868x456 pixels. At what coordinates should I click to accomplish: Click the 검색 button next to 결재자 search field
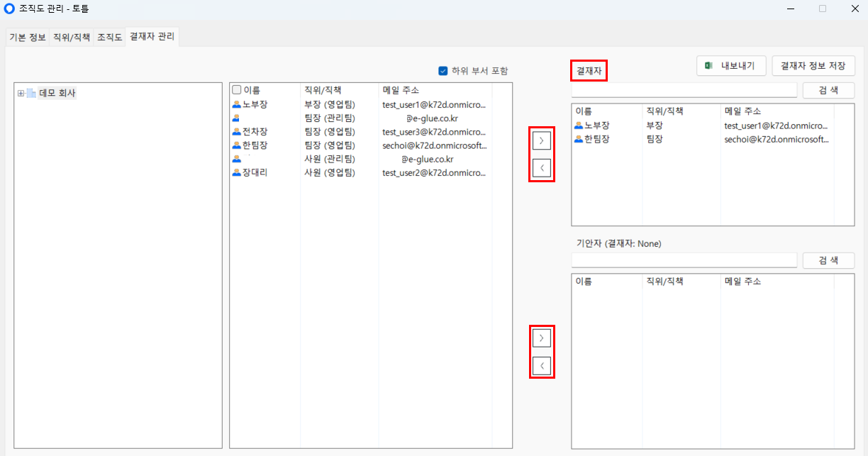click(828, 90)
